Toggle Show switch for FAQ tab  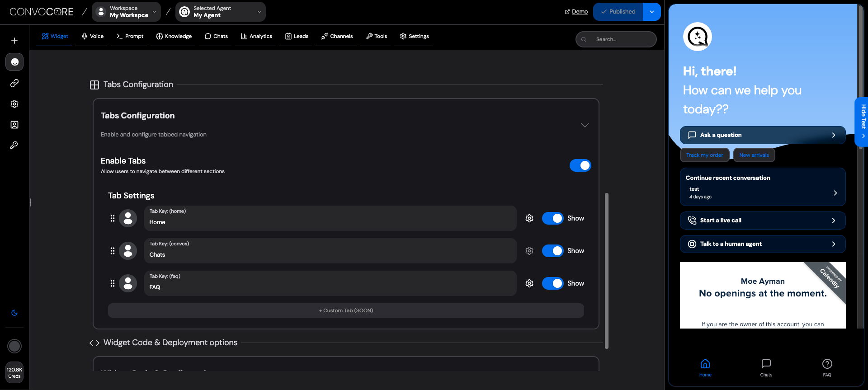(552, 283)
